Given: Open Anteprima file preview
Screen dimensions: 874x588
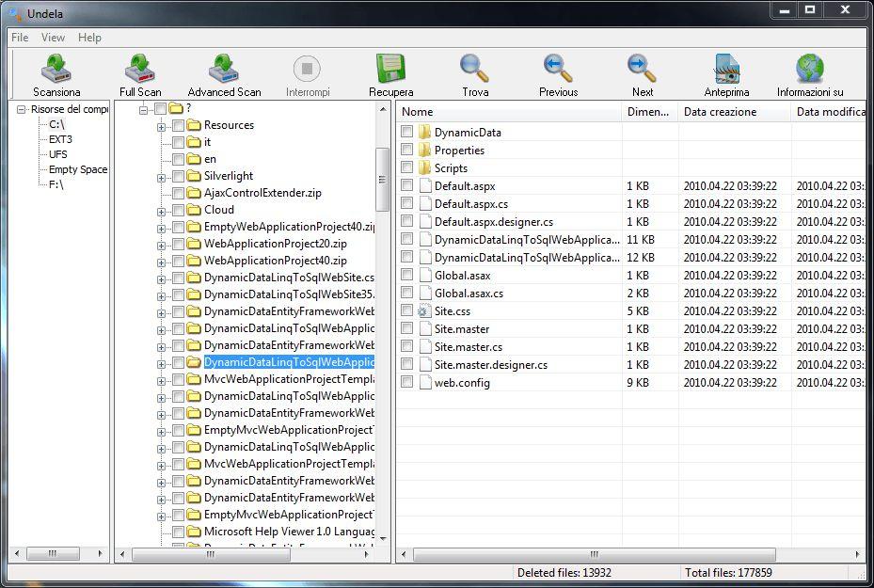Looking at the screenshot, I should (726, 71).
